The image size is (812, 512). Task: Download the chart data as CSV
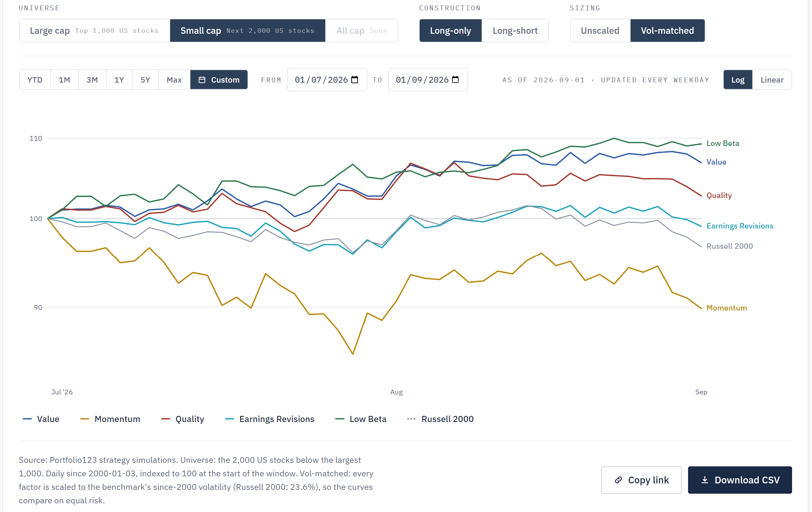coord(740,480)
